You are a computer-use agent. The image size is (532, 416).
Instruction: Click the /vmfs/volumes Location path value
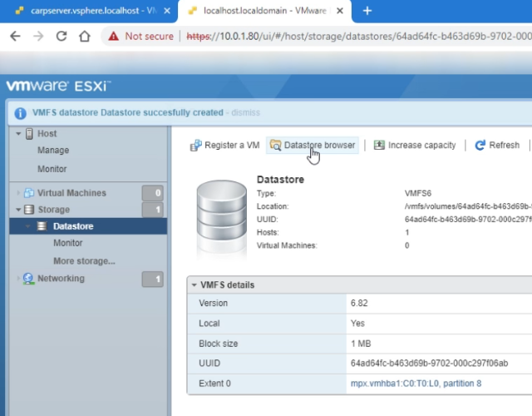coord(468,206)
